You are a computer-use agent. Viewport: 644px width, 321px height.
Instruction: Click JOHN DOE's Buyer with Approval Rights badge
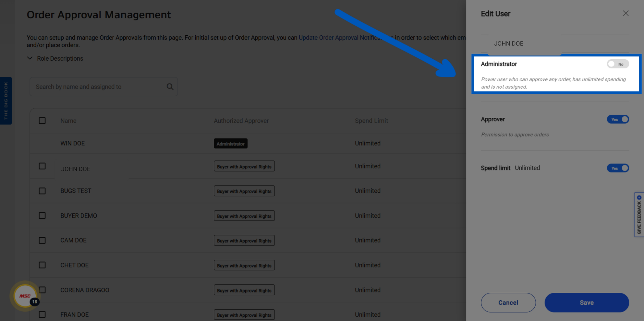click(x=244, y=166)
